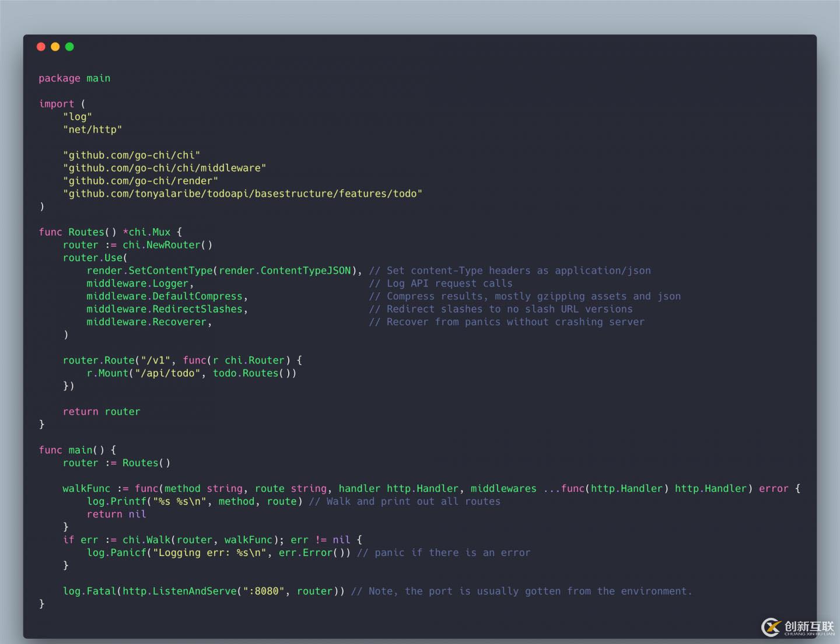
Task: Click the "router.Use(" line
Action: 95,258
